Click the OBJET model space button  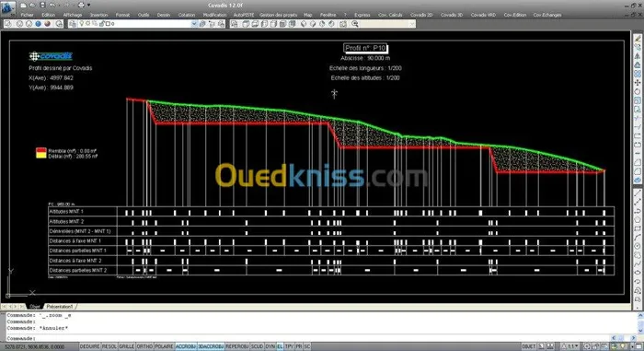click(528, 346)
